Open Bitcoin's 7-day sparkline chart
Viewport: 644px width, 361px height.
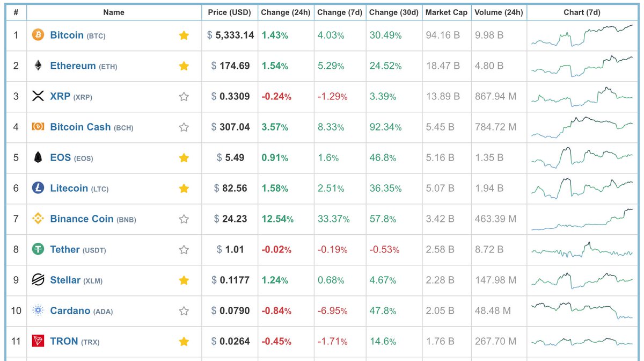coord(582,35)
